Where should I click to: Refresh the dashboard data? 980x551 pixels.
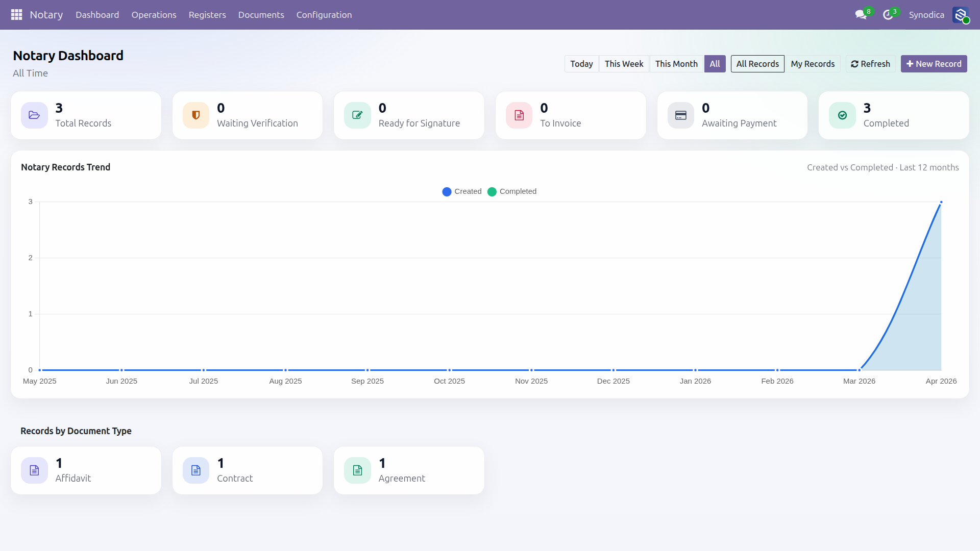click(870, 64)
